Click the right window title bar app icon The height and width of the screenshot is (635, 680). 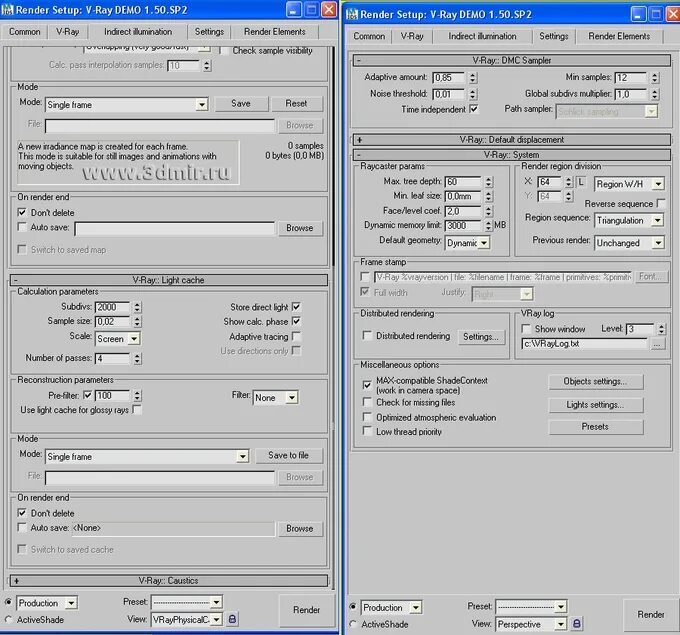(x=352, y=14)
